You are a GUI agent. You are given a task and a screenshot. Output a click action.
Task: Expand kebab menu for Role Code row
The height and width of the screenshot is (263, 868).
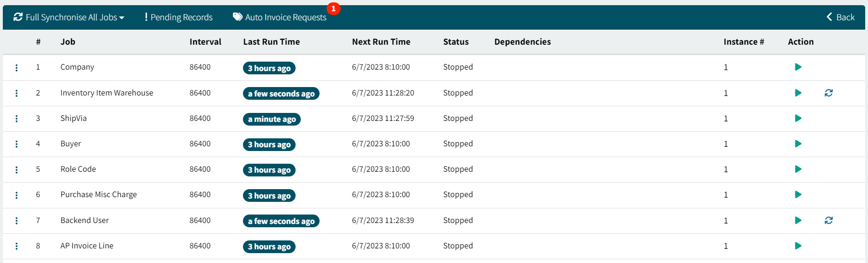[x=16, y=169]
